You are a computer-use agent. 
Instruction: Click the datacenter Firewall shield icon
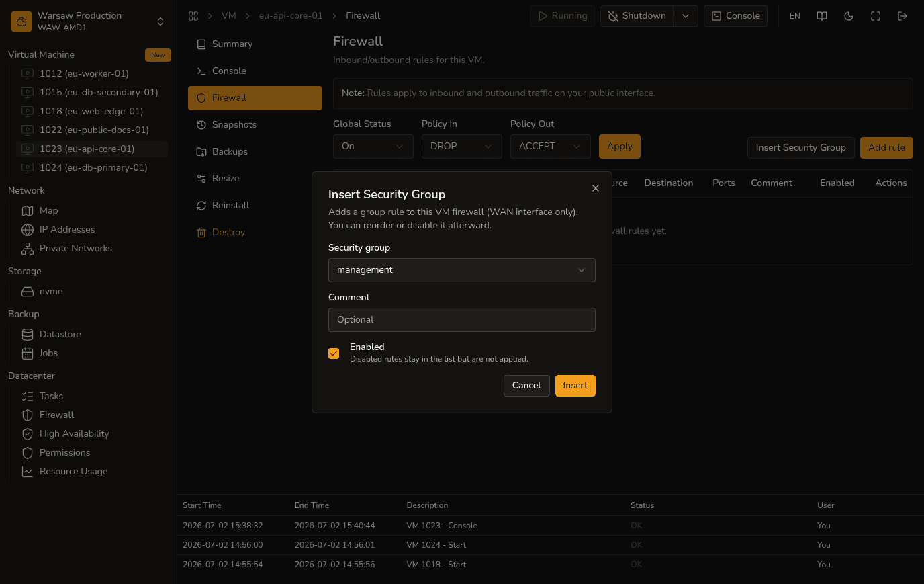tap(28, 415)
